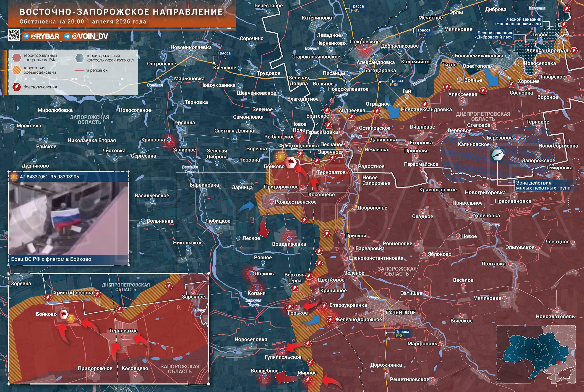
Task: Click the clash icon beside Железнодорожное
Action: coord(330,320)
